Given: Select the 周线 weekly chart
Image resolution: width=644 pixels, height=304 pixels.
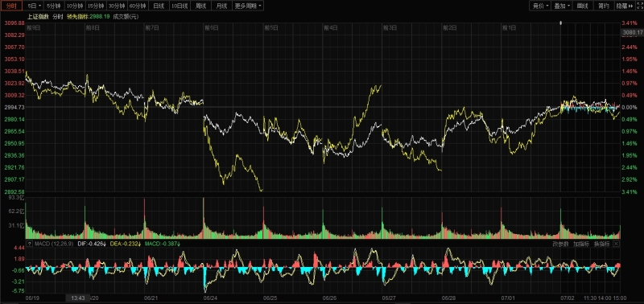Looking at the screenshot, I should [201, 6].
